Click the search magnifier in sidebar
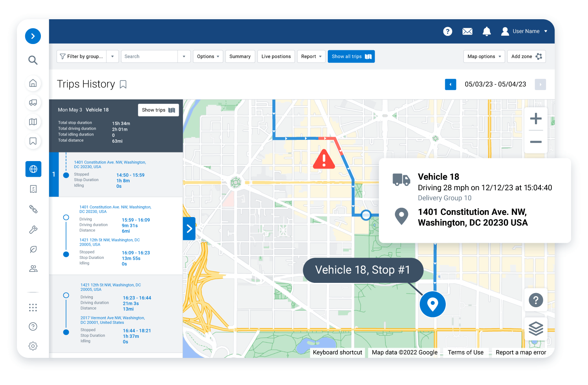 33,60
